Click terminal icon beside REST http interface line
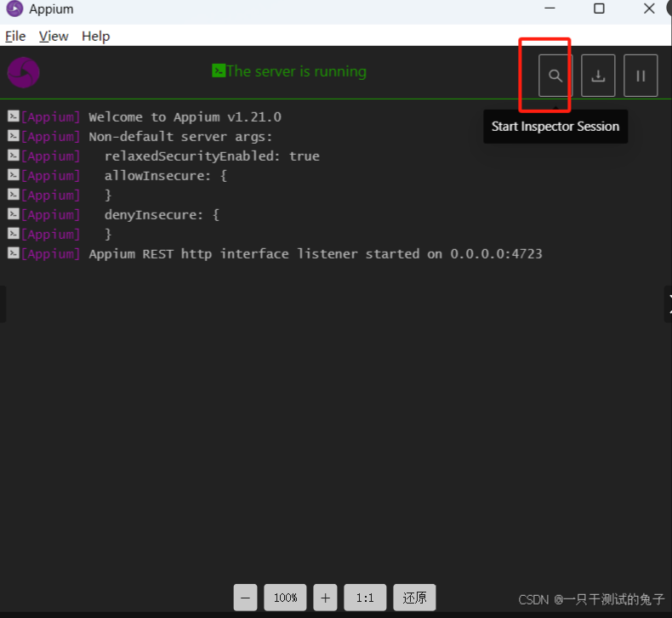The width and height of the screenshot is (672, 618). tap(14, 253)
